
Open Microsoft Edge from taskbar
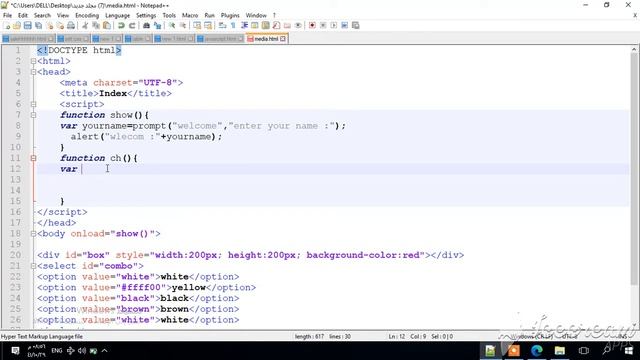point(537,351)
